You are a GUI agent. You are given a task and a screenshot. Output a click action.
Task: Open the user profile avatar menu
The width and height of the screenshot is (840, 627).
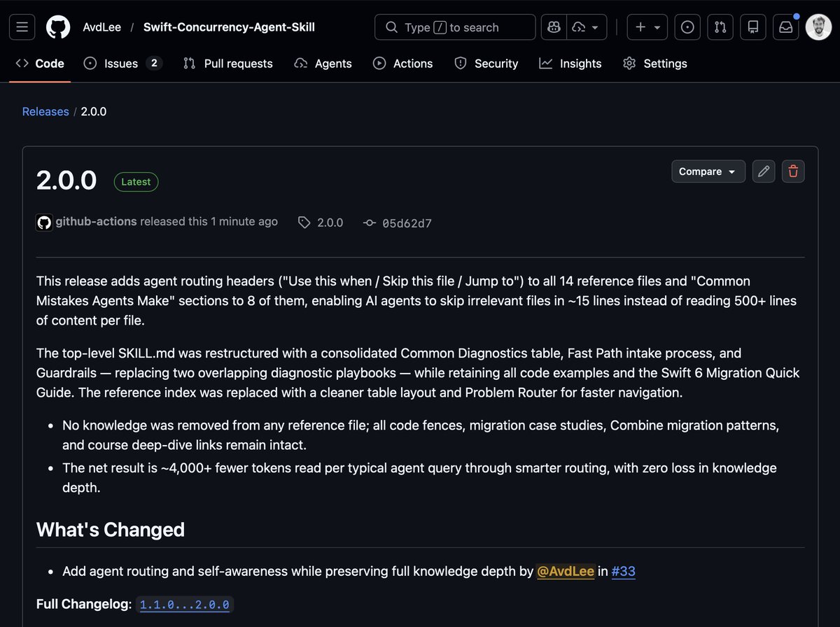tap(818, 27)
